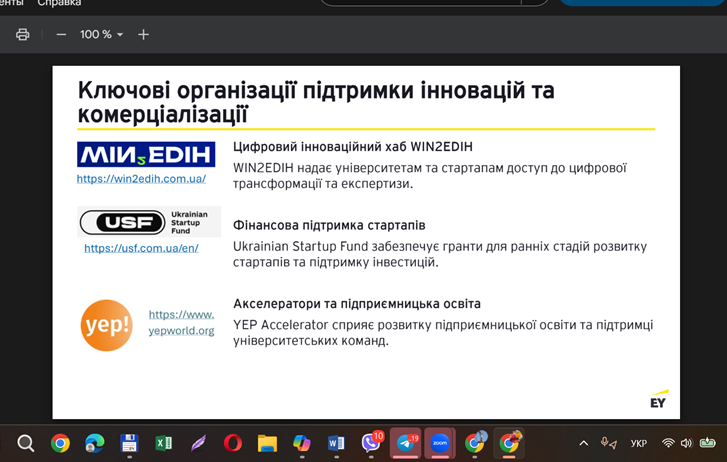This screenshot has width=727, height=462.
Task: Switch to the Zoom app in taskbar
Action: click(x=440, y=443)
